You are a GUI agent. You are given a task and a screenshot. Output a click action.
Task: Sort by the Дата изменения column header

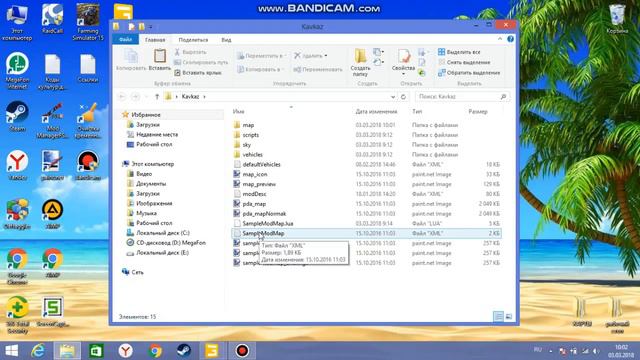(x=376, y=111)
